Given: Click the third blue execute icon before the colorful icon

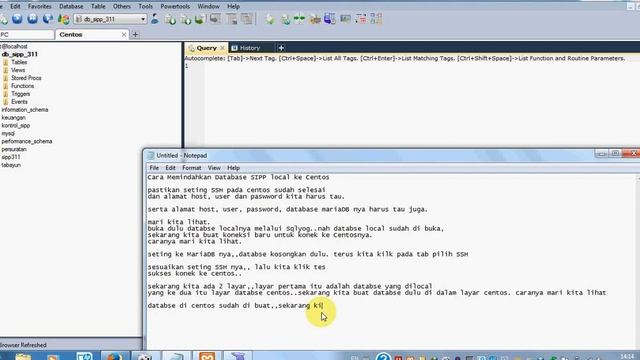Looking at the screenshot, I should pyautogui.click(x=48, y=19).
